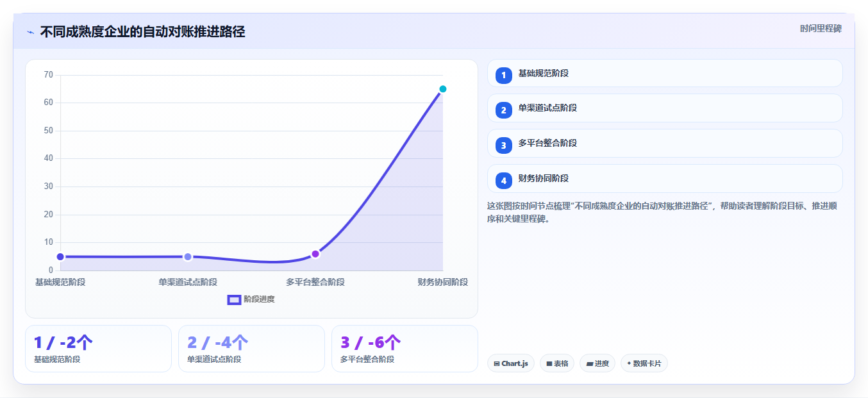This screenshot has width=868, height=398.
Task: Click the number 4 badge for 财务协同阶段
Action: click(504, 181)
